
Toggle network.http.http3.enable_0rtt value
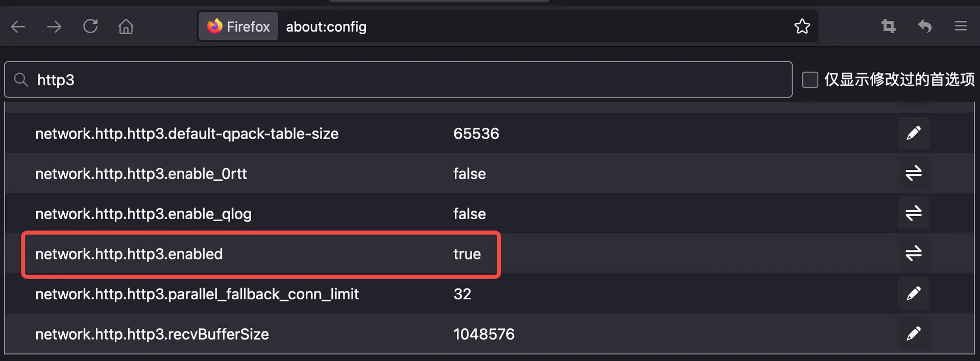point(914,173)
